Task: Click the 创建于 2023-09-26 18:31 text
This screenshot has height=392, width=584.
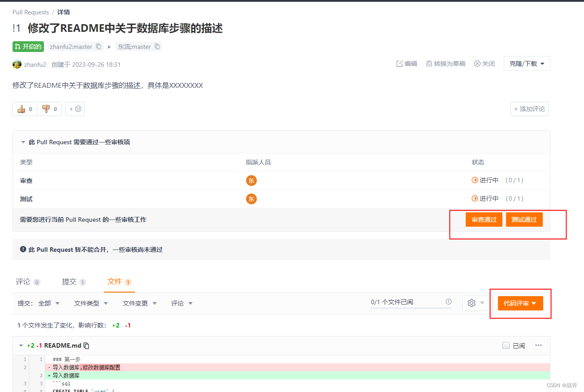Action: [86, 65]
